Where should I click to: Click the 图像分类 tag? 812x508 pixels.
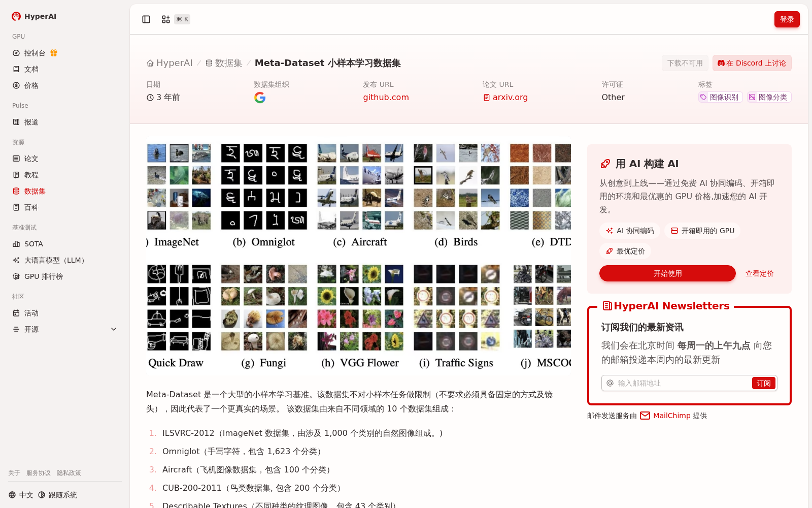point(769,97)
